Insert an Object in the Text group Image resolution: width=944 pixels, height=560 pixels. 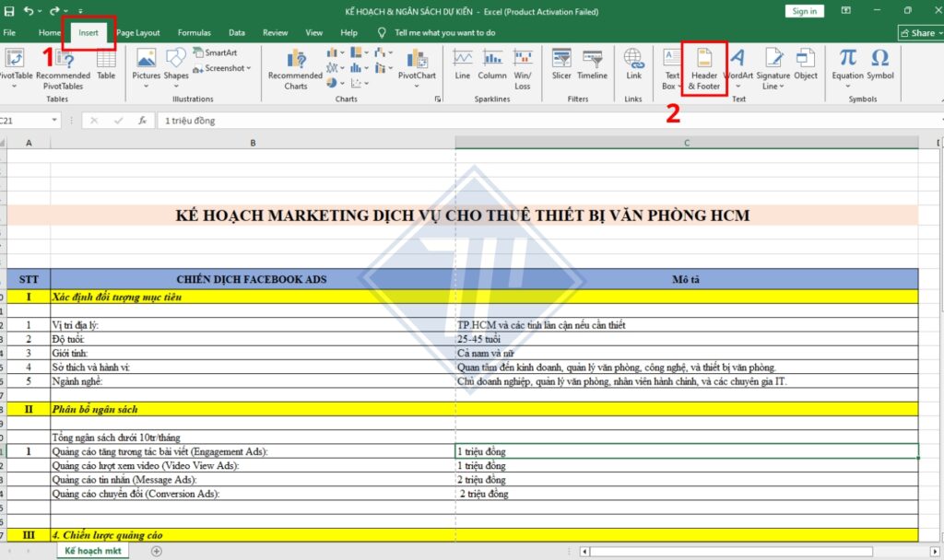[806, 64]
